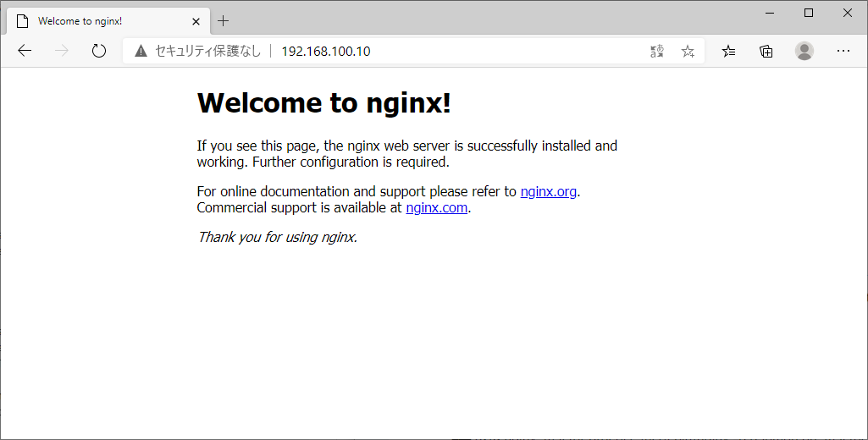The image size is (868, 440).
Task: Maximize the browser window
Action: pyautogui.click(x=808, y=14)
